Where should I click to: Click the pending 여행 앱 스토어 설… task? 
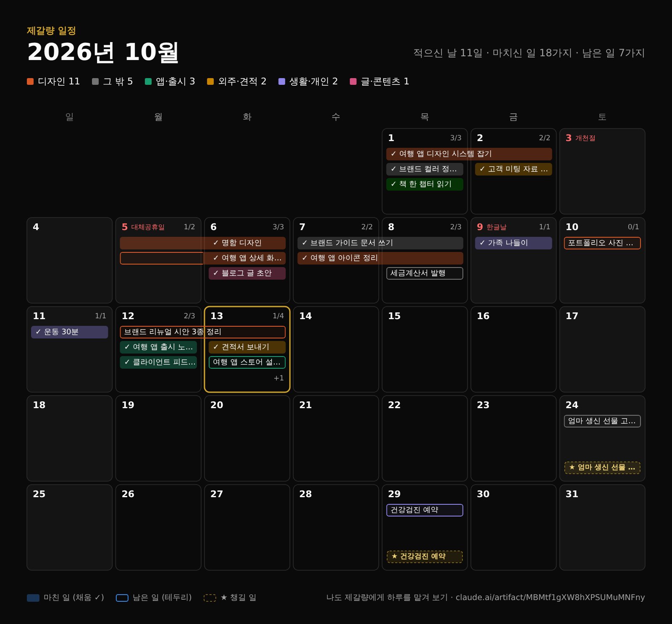point(247,362)
